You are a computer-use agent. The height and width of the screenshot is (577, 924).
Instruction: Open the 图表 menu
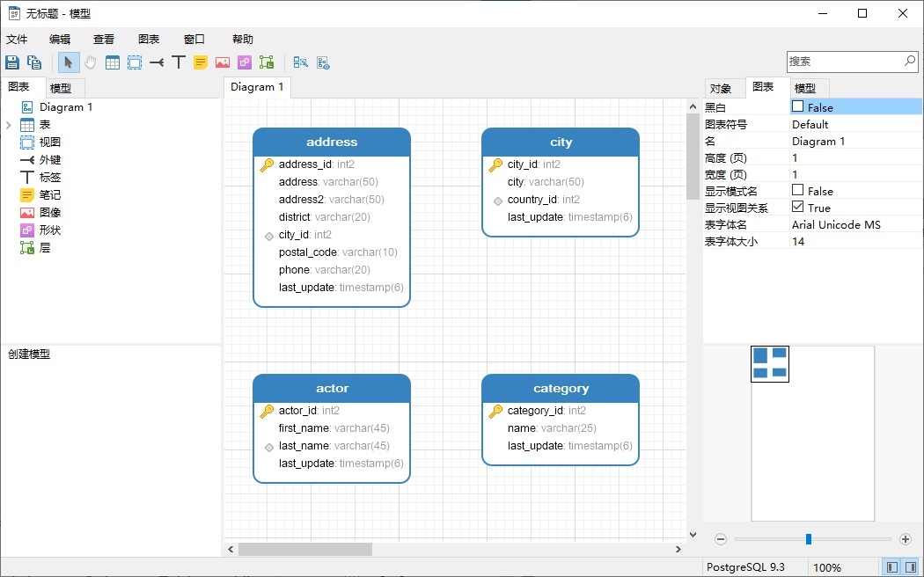tap(149, 39)
